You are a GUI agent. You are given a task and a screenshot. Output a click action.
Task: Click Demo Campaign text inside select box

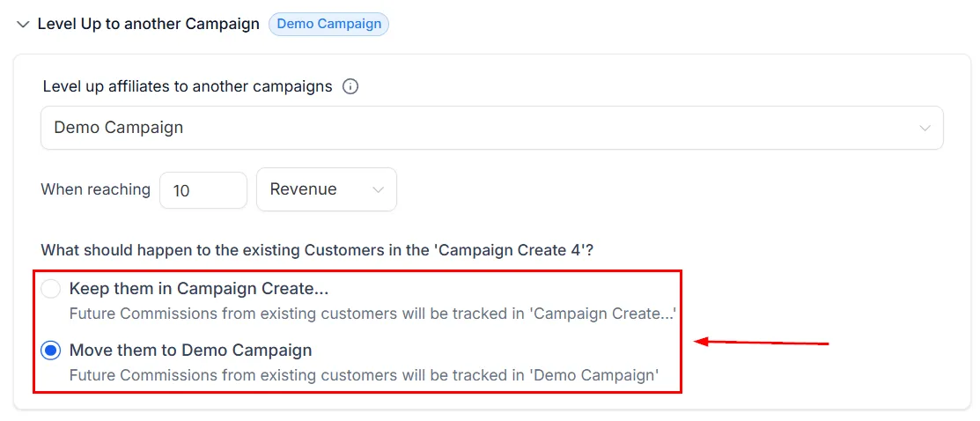pos(119,128)
